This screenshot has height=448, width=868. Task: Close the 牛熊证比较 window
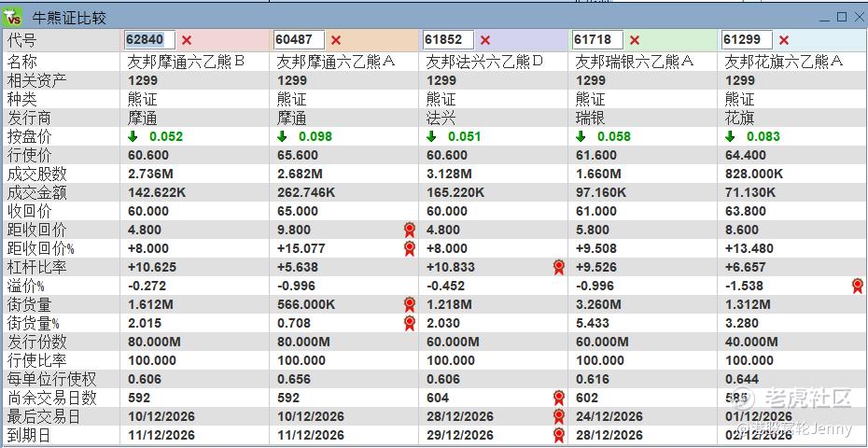[x=859, y=17]
